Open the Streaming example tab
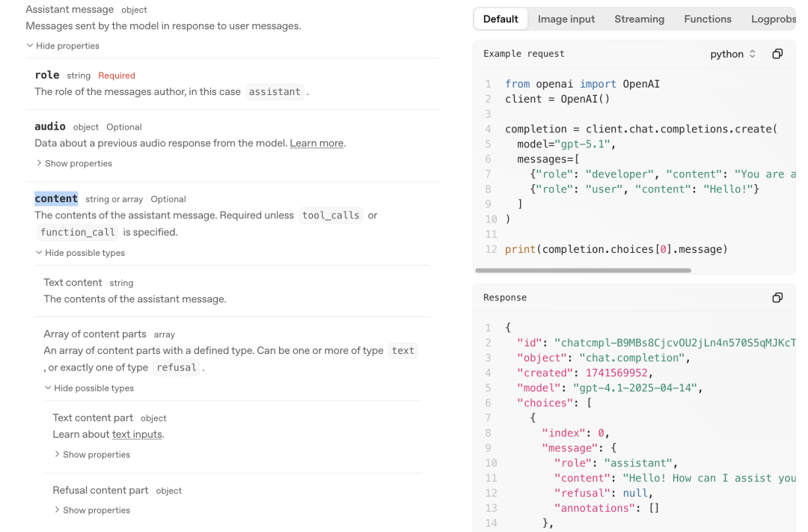808x532 pixels. coord(639,19)
